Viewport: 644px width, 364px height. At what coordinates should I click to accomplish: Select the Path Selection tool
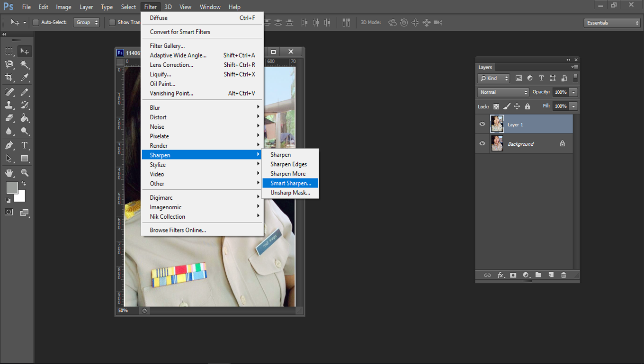pos(9,159)
